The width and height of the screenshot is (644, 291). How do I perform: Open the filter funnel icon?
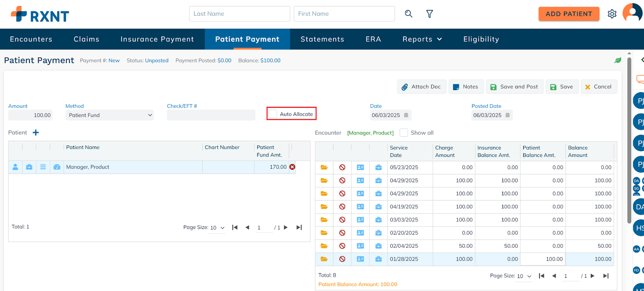click(429, 14)
